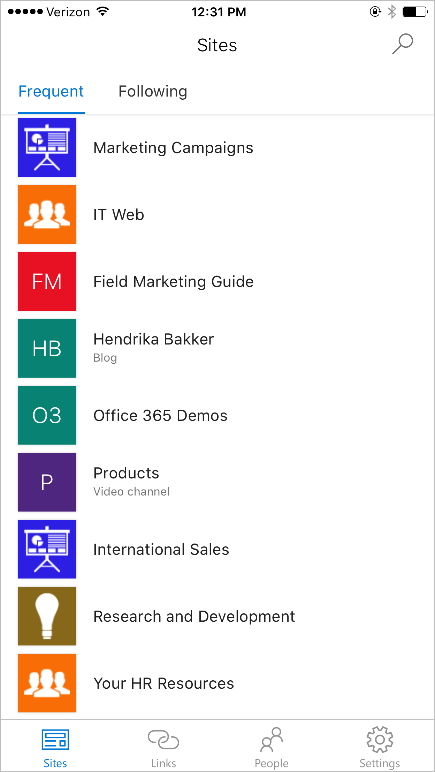
Task: Open the Links tab in bottom bar
Action: coord(163,748)
